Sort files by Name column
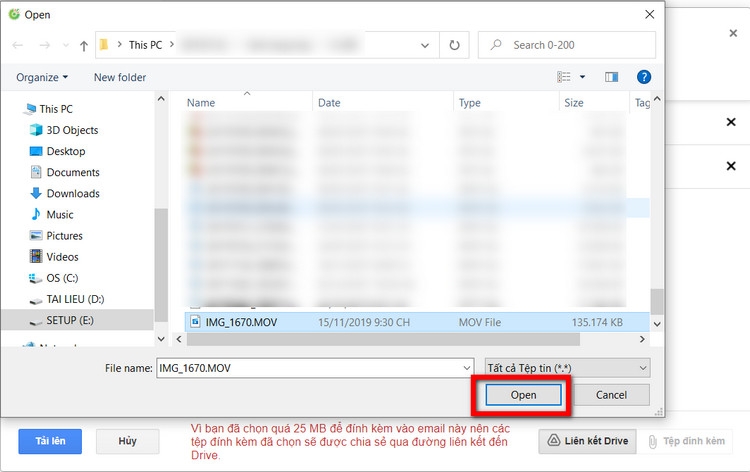 coord(200,103)
